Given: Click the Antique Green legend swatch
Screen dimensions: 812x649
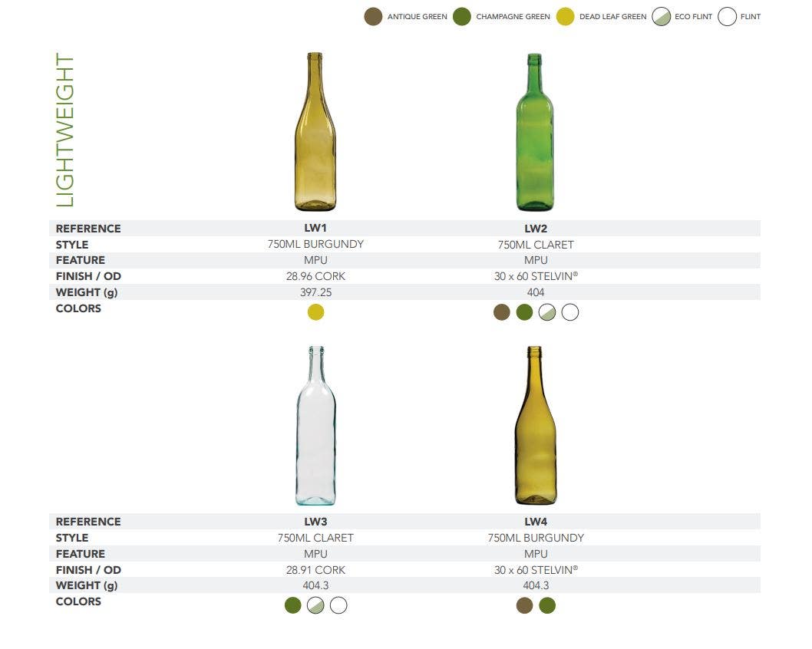Looking at the screenshot, I should tap(373, 17).
